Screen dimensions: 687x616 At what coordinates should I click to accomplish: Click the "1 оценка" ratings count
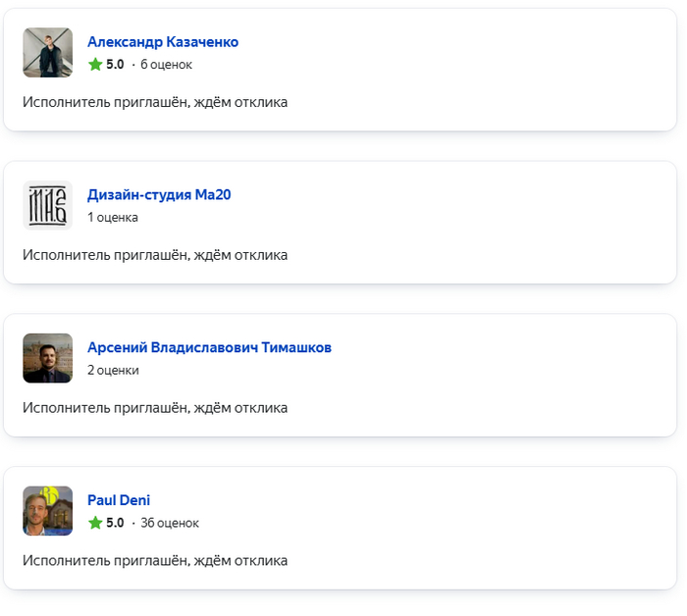(113, 218)
